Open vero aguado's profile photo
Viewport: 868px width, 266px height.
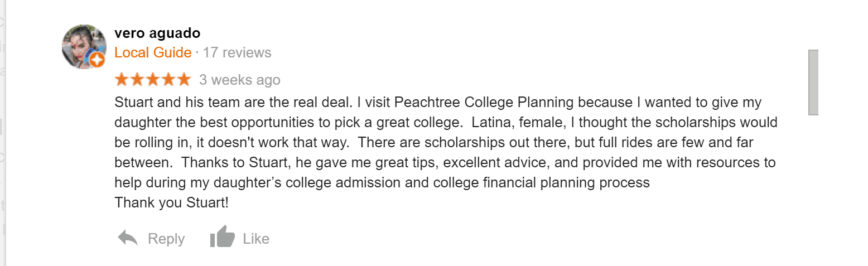83,46
